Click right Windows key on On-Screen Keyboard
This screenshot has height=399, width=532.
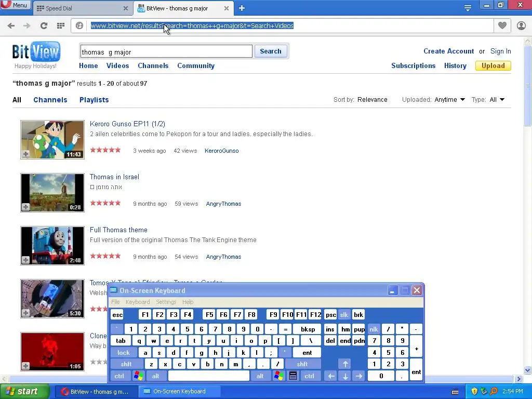click(278, 376)
